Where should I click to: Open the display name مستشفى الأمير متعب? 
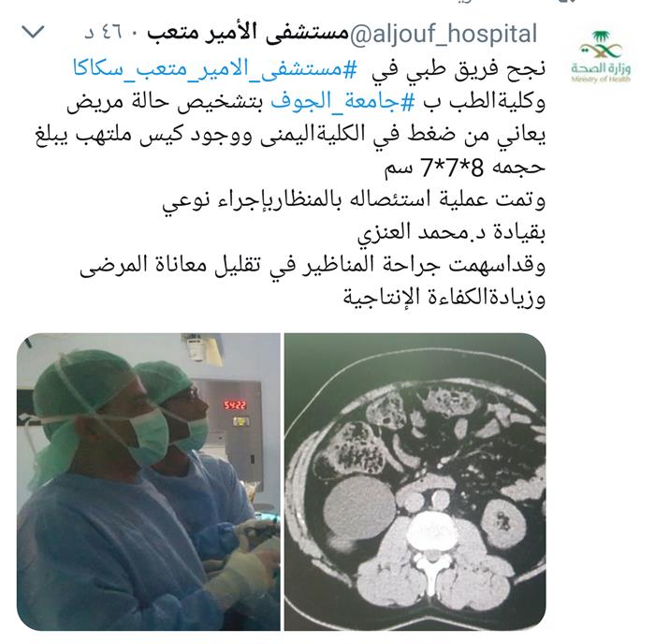247,34
